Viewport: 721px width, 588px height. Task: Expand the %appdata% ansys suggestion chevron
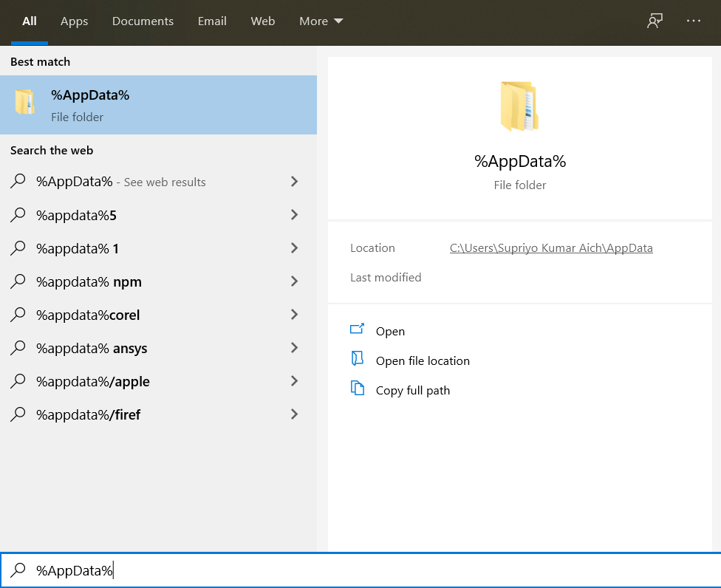(294, 348)
